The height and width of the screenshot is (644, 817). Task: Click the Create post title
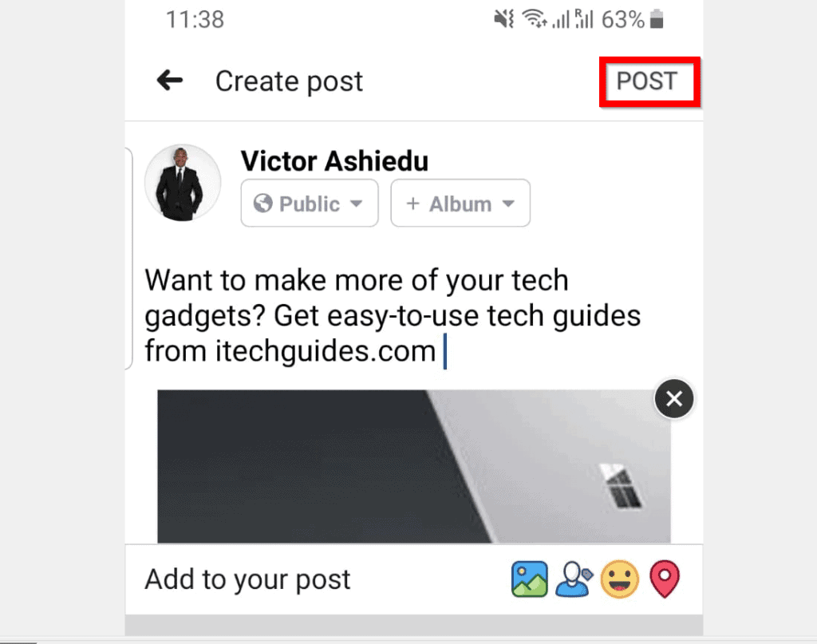point(289,81)
